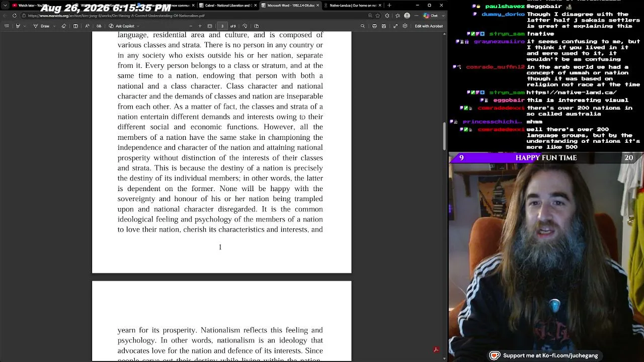The height and width of the screenshot is (362, 644).
Task: Click chat username eggobair
Action: pyautogui.click(x=509, y=100)
